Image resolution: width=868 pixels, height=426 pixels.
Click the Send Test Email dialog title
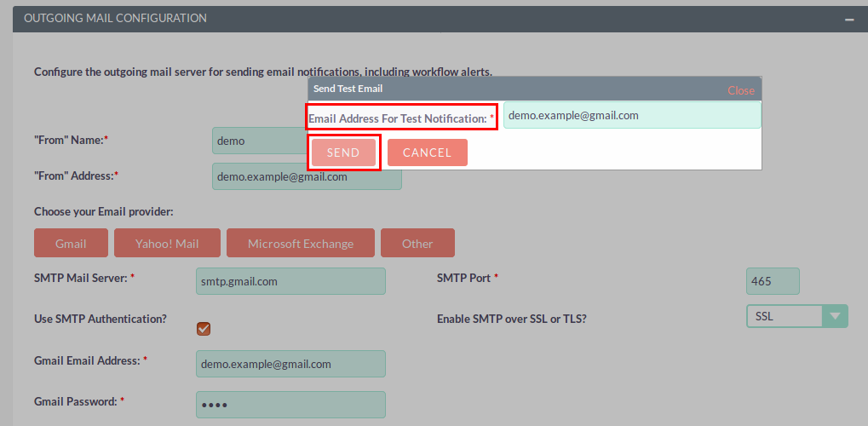coord(348,89)
